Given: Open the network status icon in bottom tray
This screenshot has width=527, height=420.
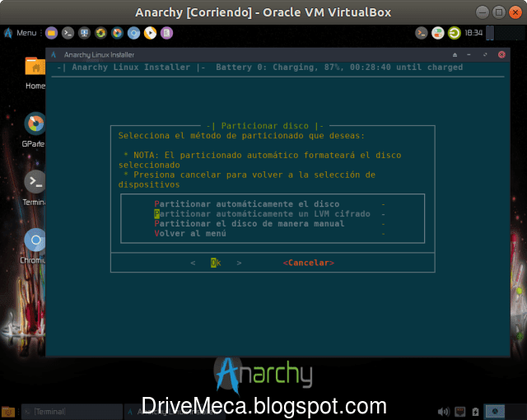Looking at the screenshot, I should [460, 412].
